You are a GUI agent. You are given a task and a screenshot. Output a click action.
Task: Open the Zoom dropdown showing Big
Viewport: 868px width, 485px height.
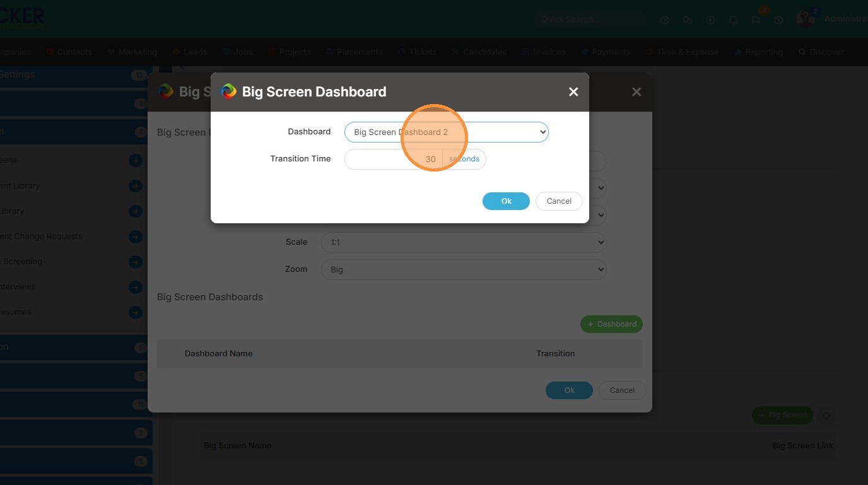point(464,269)
